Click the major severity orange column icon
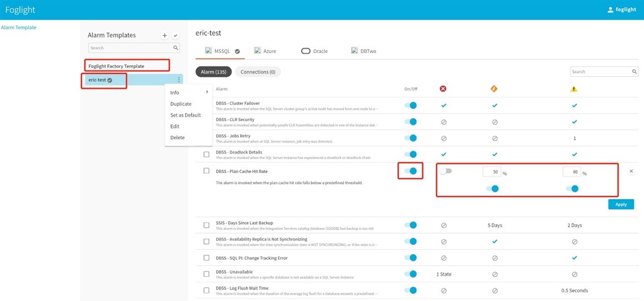644x301 pixels. click(x=494, y=89)
